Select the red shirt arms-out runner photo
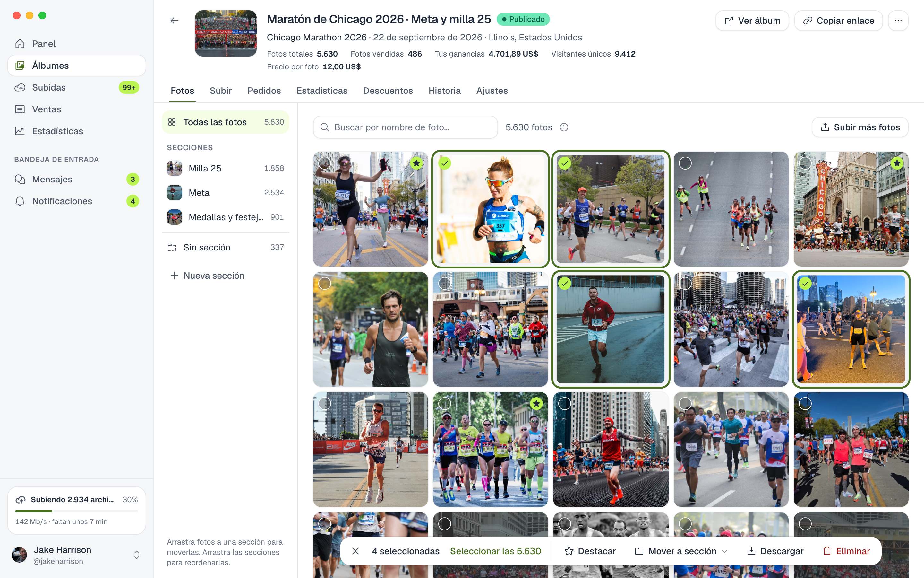This screenshot has height=578, width=924. pyautogui.click(x=564, y=403)
